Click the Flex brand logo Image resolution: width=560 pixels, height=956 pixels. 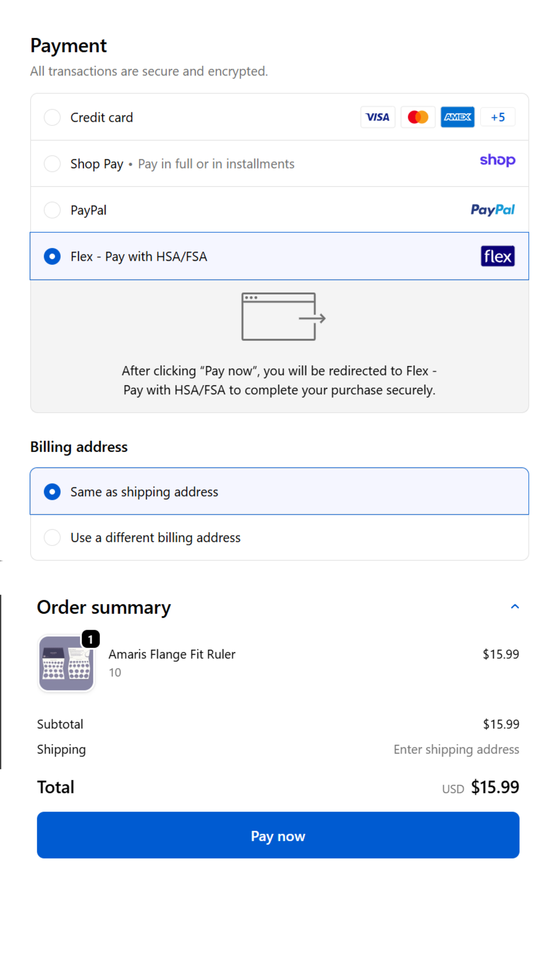tap(497, 256)
